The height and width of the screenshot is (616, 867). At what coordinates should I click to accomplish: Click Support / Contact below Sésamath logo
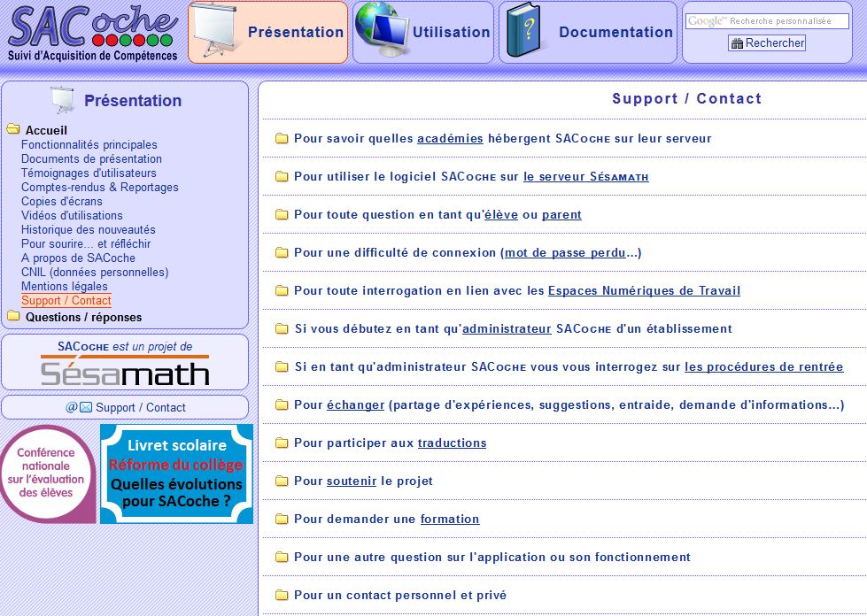[141, 408]
